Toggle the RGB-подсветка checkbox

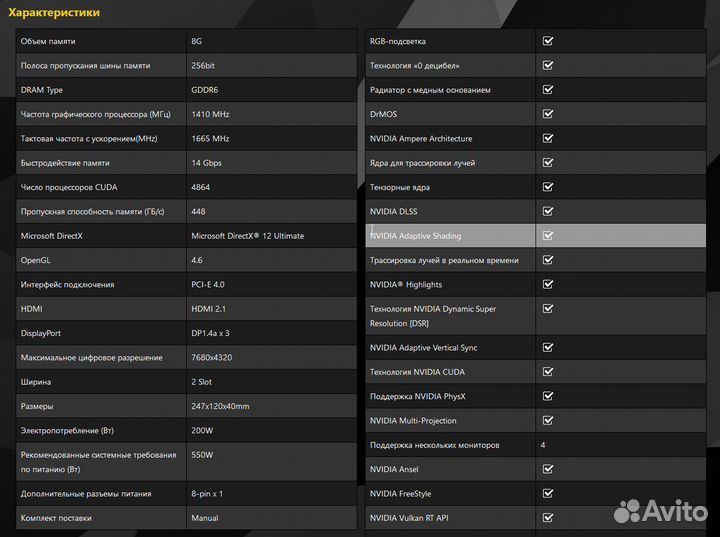pyautogui.click(x=547, y=41)
